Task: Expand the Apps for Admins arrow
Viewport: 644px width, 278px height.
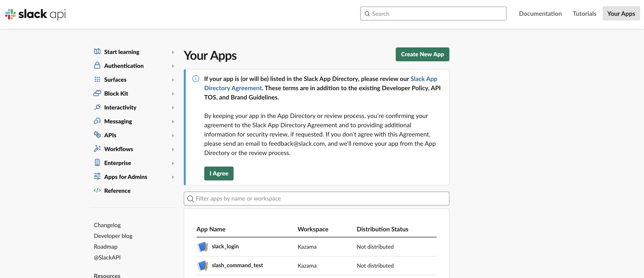Action: pos(173,177)
